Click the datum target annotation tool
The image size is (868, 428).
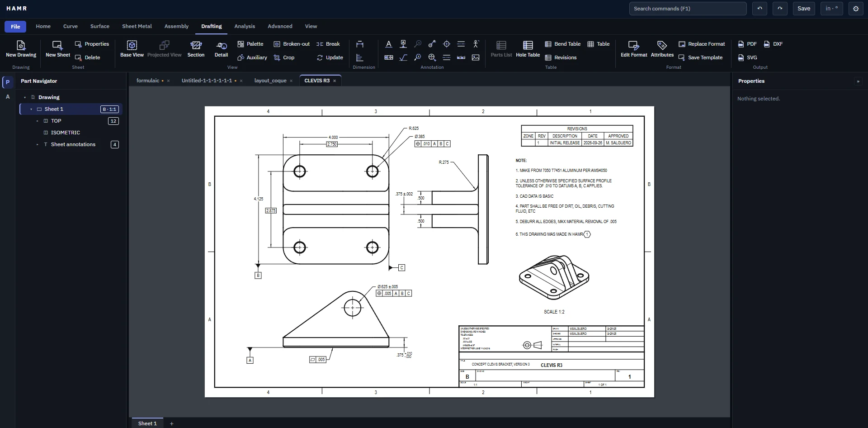432,57
